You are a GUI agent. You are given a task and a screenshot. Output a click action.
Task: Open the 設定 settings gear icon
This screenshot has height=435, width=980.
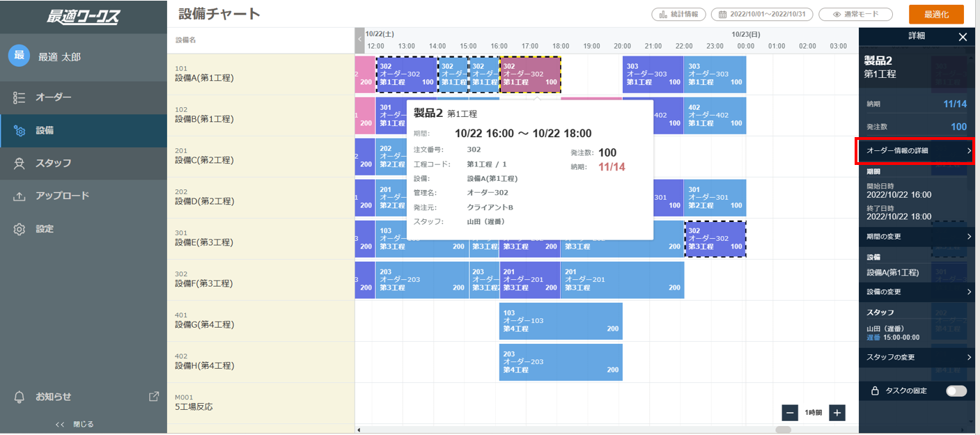(x=20, y=229)
